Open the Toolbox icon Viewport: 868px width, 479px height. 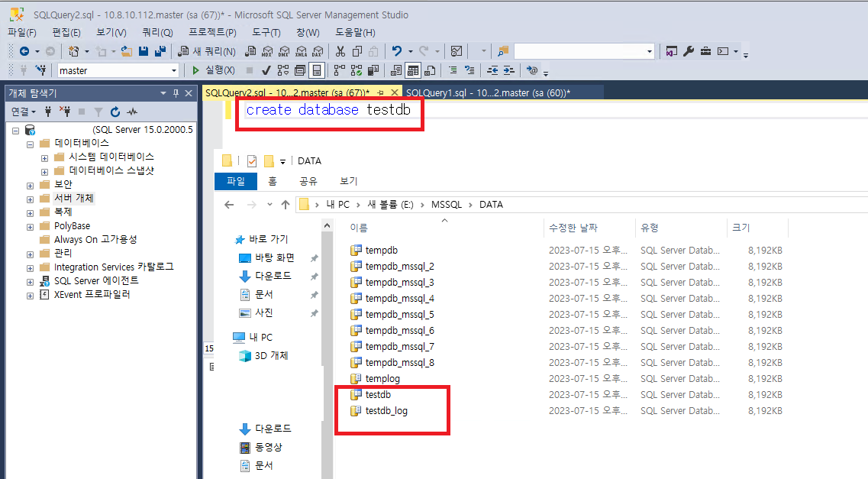point(706,51)
